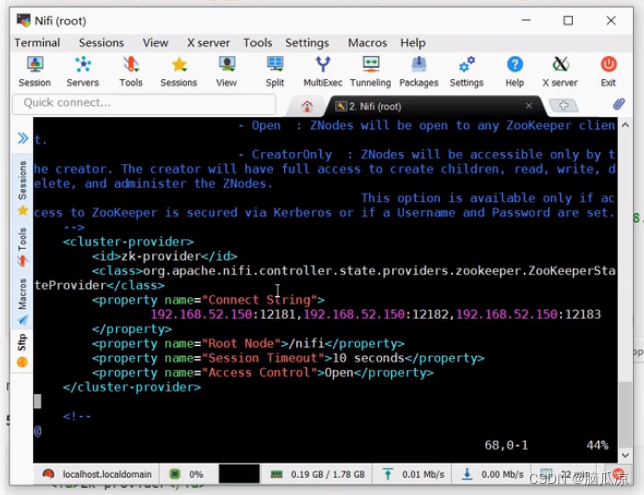The width and height of the screenshot is (644, 495).
Task: Open the Terminal menu
Action: pyautogui.click(x=37, y=43)
